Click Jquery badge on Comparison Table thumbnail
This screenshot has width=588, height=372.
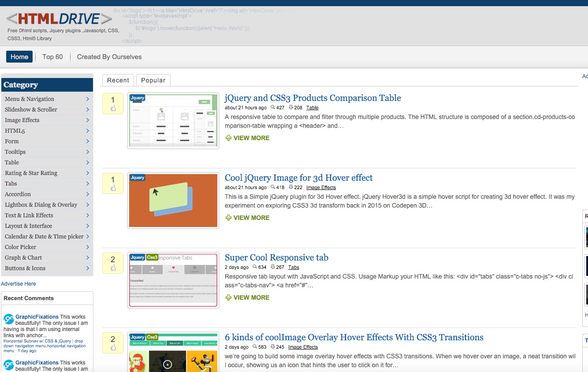tap(138, 98)
